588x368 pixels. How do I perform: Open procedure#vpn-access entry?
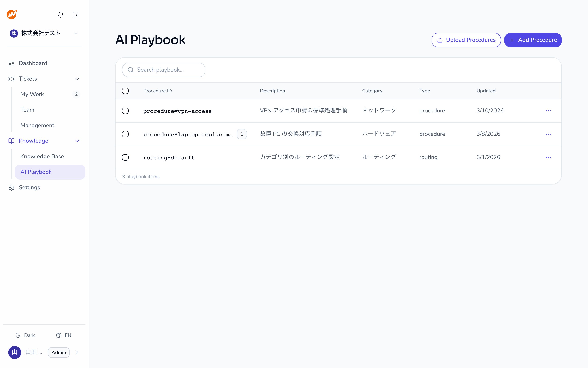click(177, 111)
